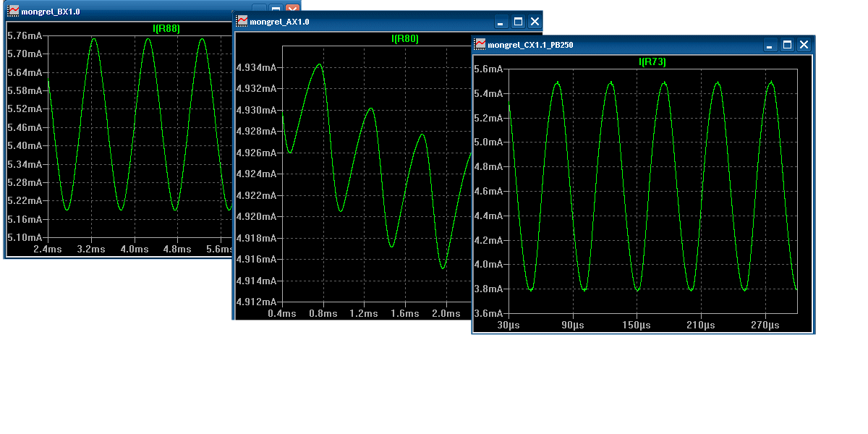The width and height of the screenshot is (868, 434).
Task: Click the 1.2ms time label in mongrel_AX1.0
Action: pyautogui.click(x=364, y=314)
